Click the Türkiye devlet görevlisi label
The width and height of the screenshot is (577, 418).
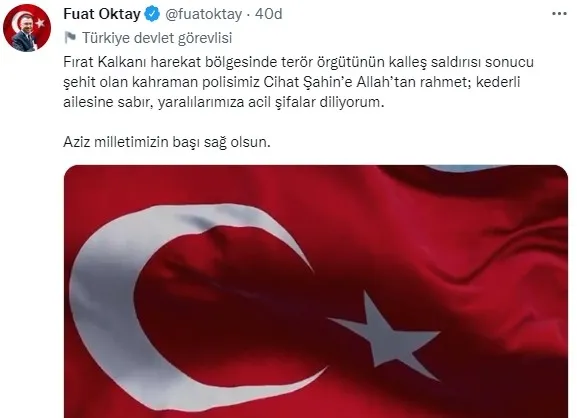157,38
